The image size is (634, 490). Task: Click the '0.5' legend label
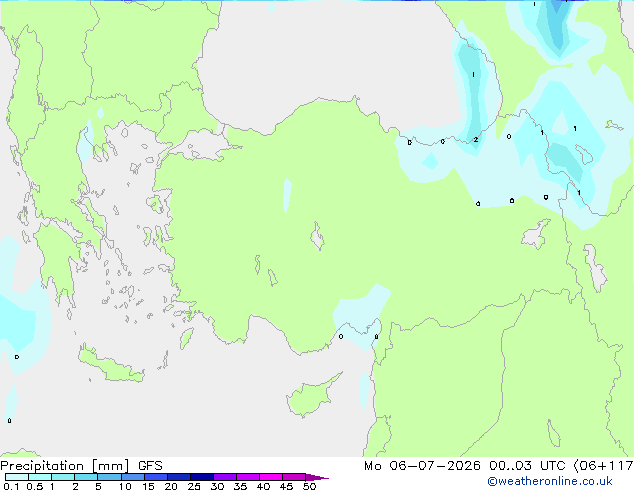pos(35,486)
